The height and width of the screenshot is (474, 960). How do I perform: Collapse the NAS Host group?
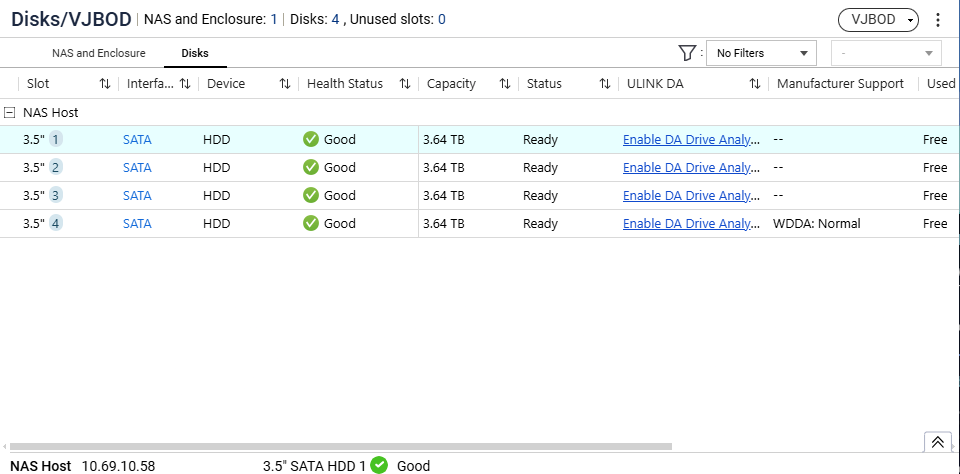pyautogui.click(x=10, y=113)
